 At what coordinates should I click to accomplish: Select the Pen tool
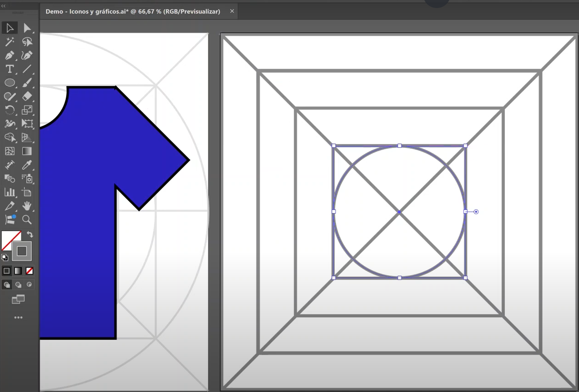tap(9, 55)
